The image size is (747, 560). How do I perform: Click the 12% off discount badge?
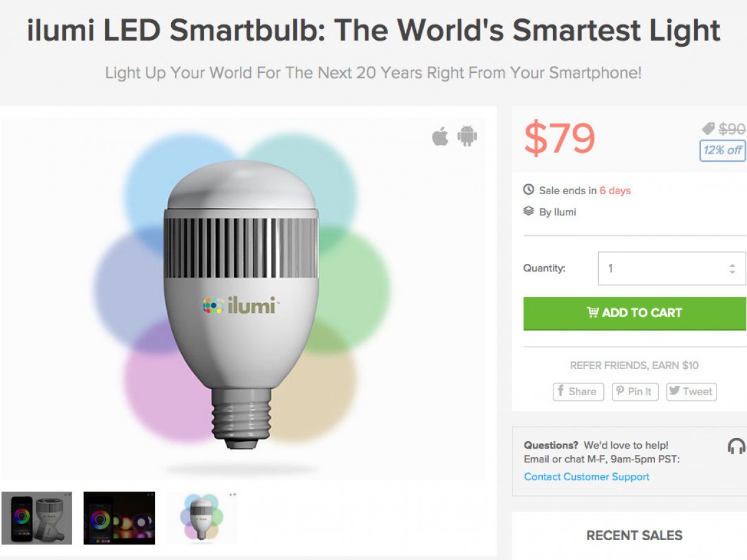click(x=723, y=150)
